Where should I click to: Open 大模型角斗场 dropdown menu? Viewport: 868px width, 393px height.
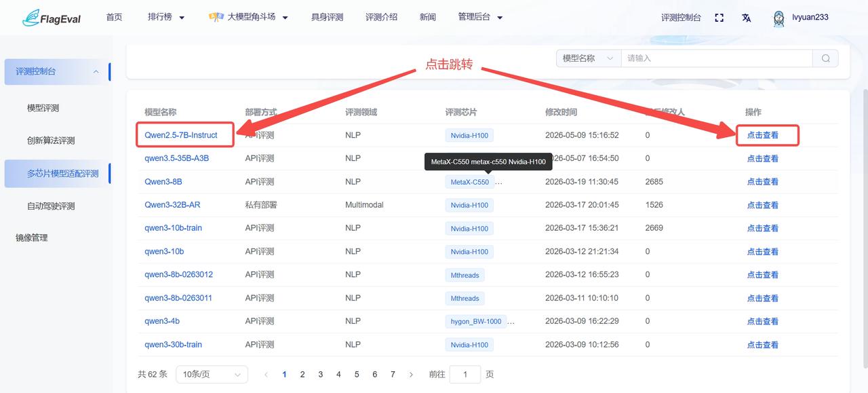[x=258, y=18]
